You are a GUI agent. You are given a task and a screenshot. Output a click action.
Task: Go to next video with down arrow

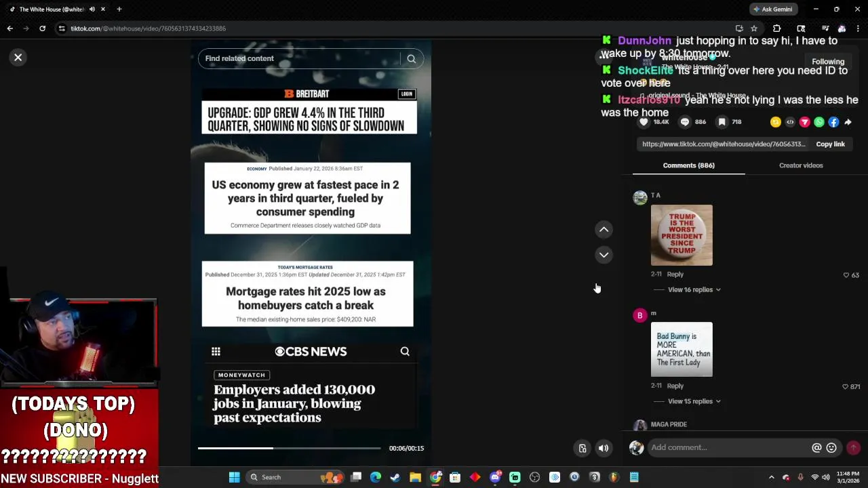[x=604, y=255]
